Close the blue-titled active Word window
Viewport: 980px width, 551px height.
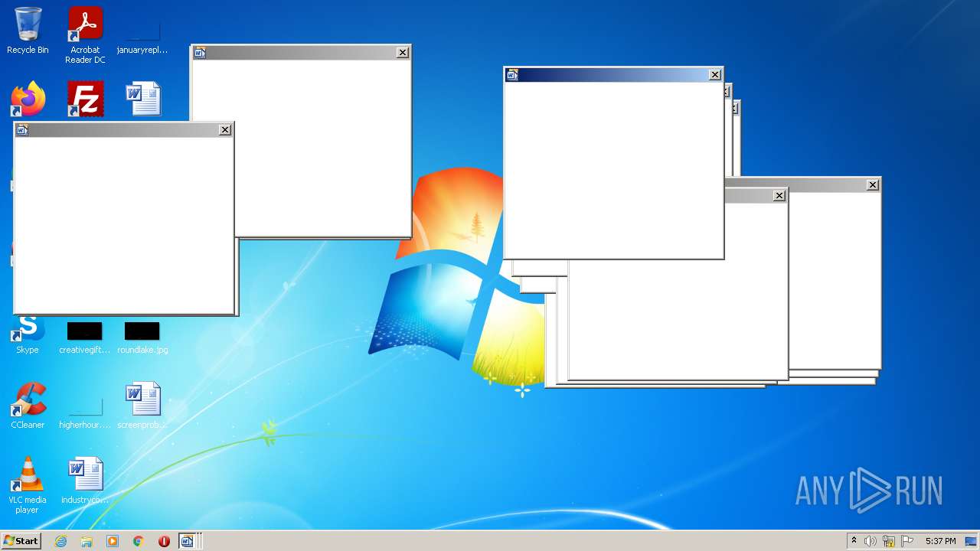(715, 74)
